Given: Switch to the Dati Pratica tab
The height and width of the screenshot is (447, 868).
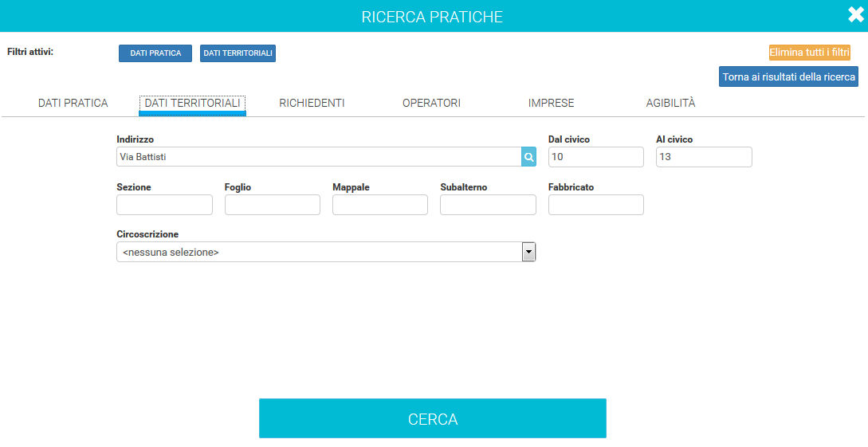Looking at the screenshot, I should (73, 103).
